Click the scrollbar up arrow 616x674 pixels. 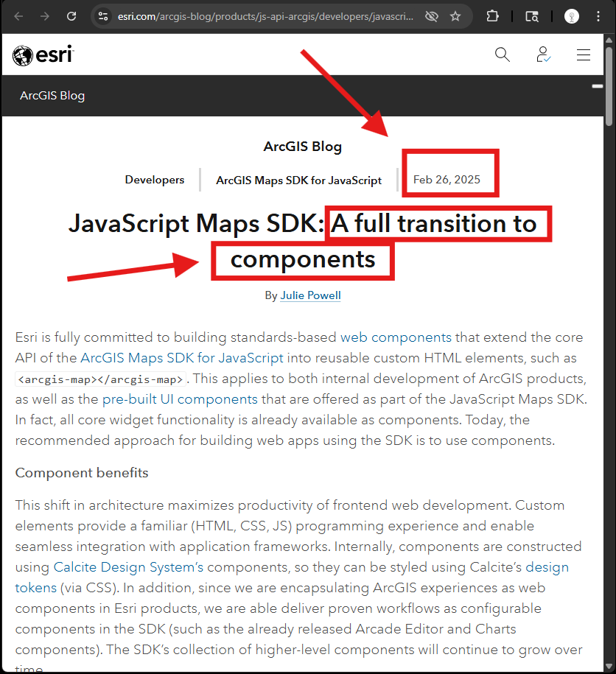609,40
